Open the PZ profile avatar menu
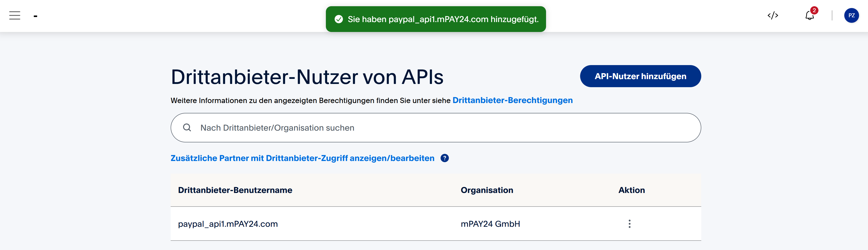868x250 pixels. 851,15
